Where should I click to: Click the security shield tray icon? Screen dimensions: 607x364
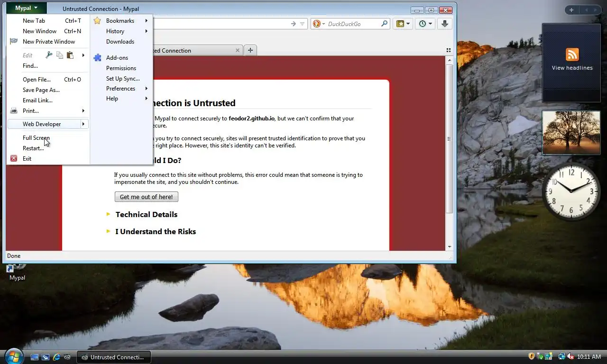[x=532, y=356]
